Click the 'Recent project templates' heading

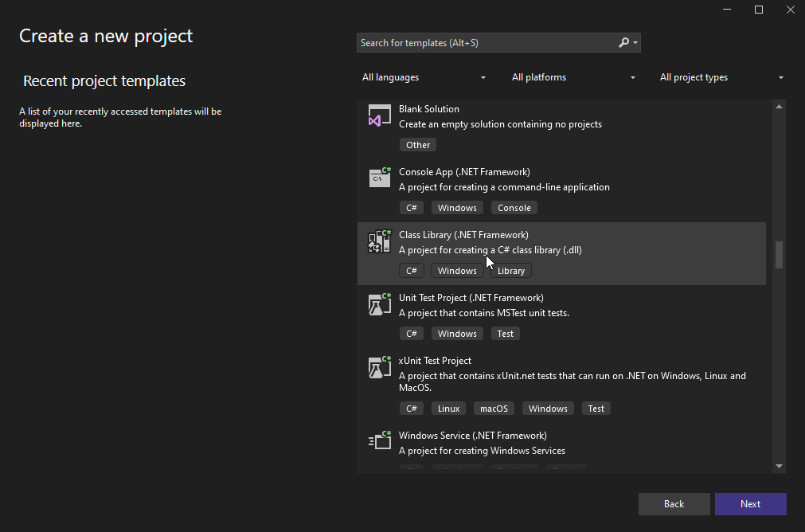104,81
